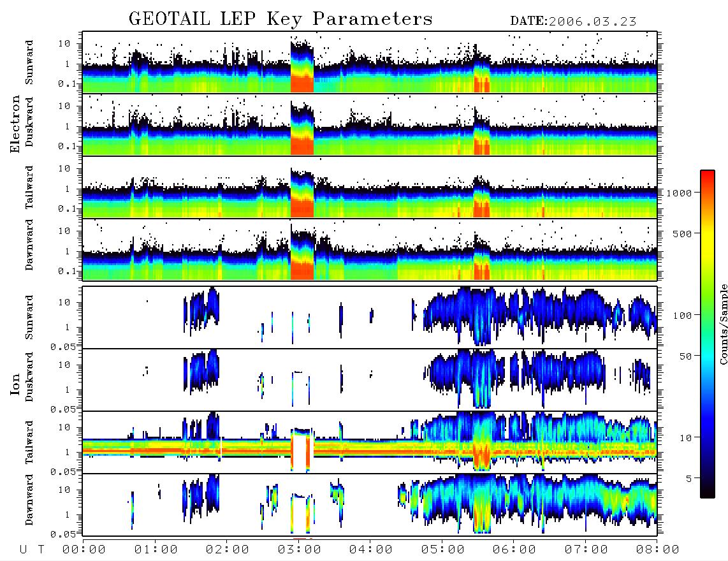Click the 0.1 tick of Electron Dawnward axis
This screenshot has height=561, width=728.
[x=67, y=271]
